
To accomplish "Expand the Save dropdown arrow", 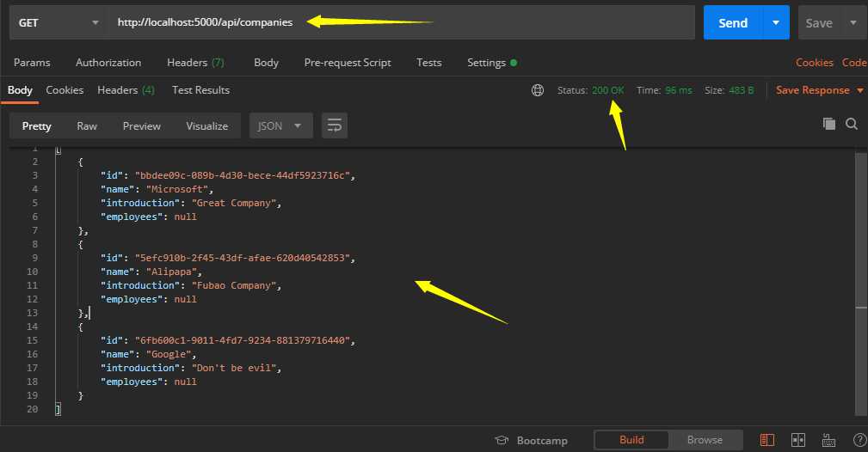I will tap(853, 22).
